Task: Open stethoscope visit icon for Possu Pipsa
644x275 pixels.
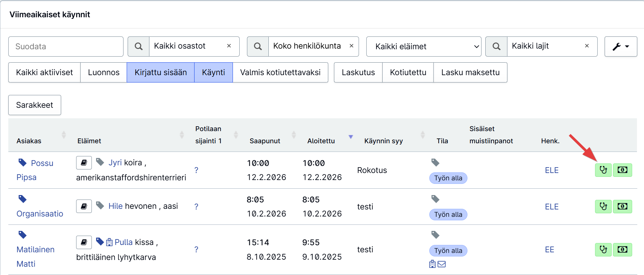Action: [x=603, y=170]
